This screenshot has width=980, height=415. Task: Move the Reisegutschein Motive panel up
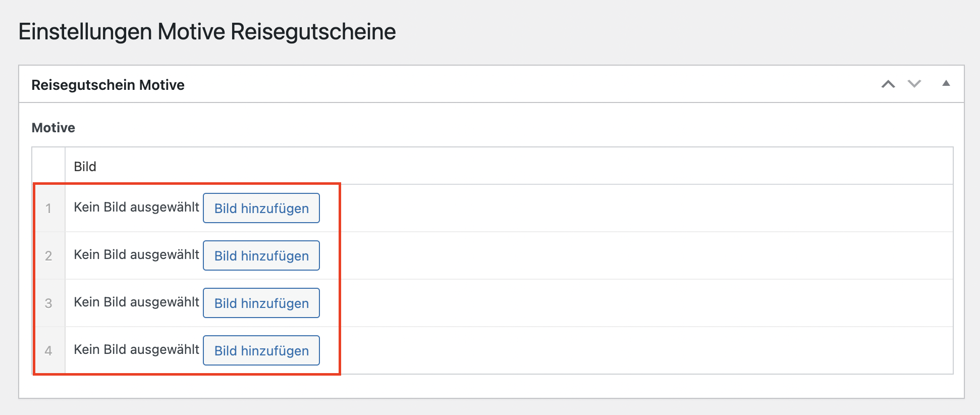point(888,84)
